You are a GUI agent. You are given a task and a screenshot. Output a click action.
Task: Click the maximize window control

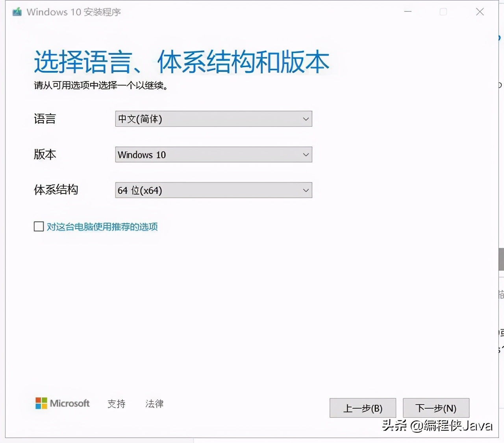(x=443, y=12)
